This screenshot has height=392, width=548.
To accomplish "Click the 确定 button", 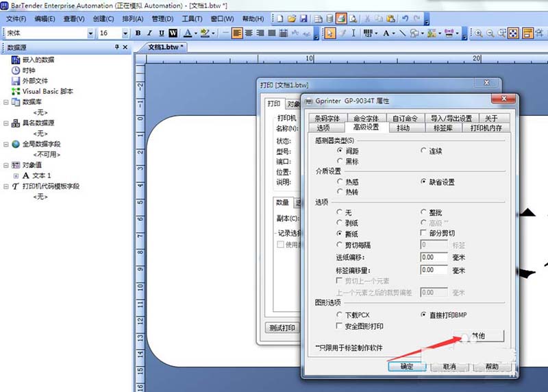I will point(407,366).
